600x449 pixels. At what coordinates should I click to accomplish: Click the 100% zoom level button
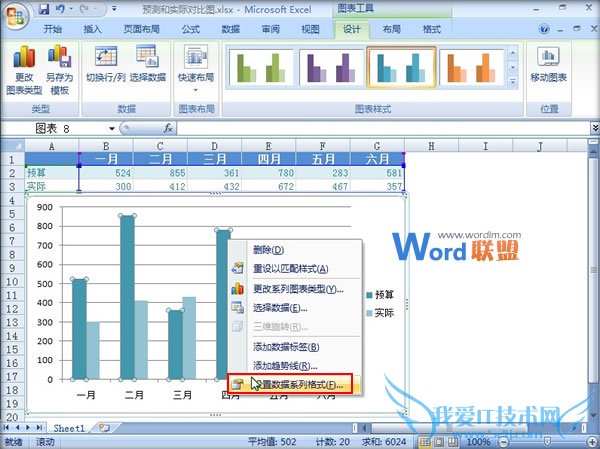[x=478, y=442]
